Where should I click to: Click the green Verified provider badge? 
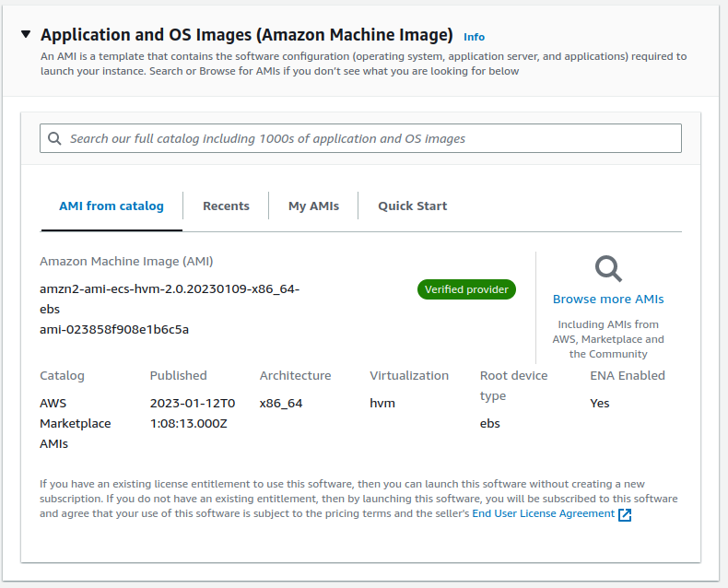(x=466, y=289)
